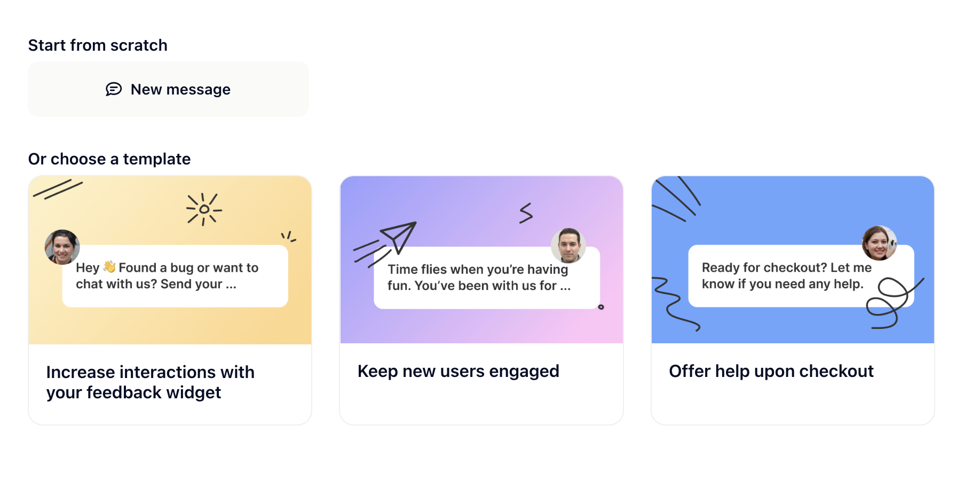Select the woman avatar on feedback widget template
The width and height of the screenshot is (980, 488).
coord(62,247)
